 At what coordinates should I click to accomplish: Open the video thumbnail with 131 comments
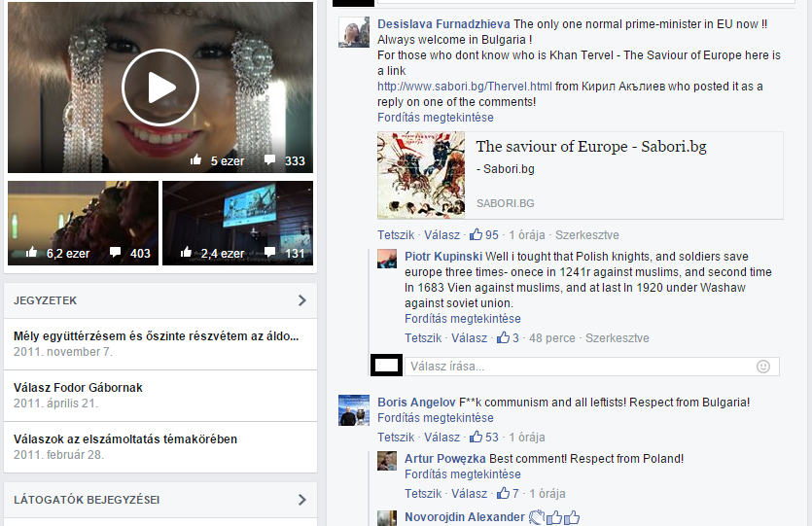[x=237, y=223]
